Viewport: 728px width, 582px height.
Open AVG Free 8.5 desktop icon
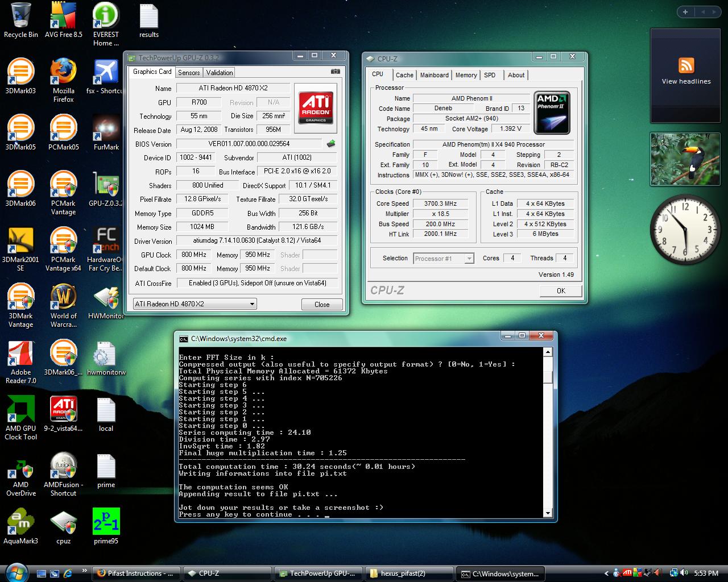tap(63, 20)
